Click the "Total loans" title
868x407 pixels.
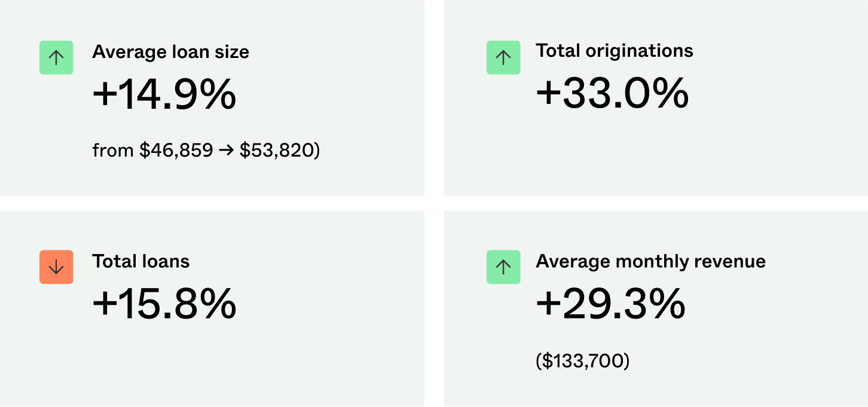tap(140, 261)
